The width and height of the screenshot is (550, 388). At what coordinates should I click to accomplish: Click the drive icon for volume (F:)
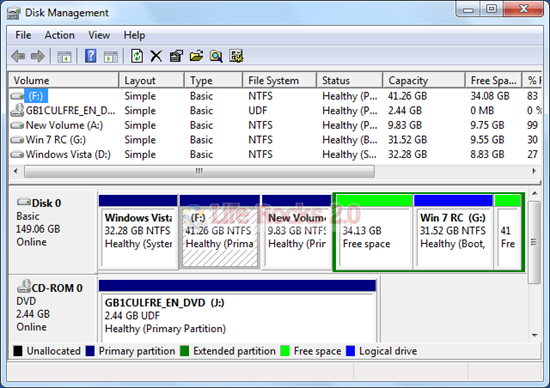point(17,96)
